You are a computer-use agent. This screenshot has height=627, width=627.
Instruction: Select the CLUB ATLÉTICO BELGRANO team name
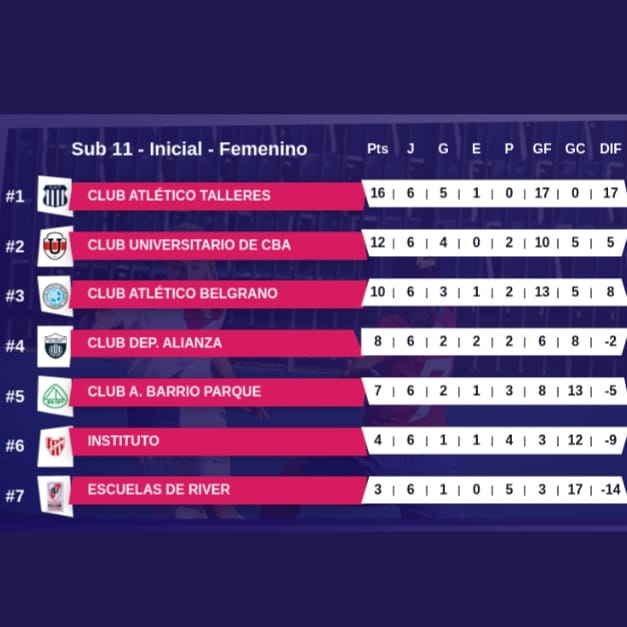click(x=182, y=293)
